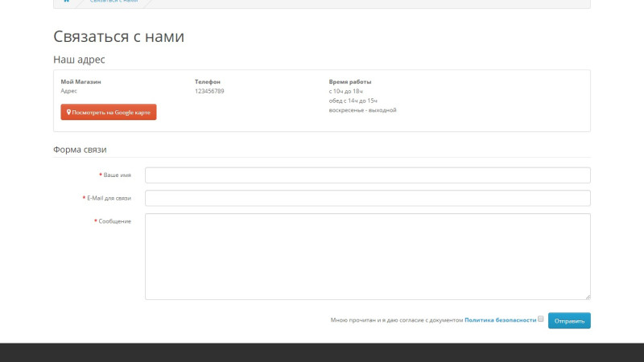Click the 'Мой Магазин' store name

(81, 82)
